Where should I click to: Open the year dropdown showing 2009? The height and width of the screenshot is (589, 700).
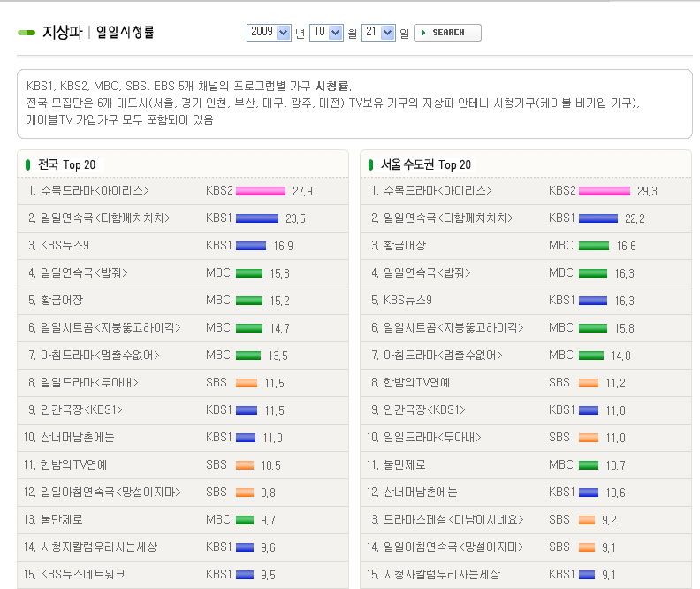coord(269,33)
